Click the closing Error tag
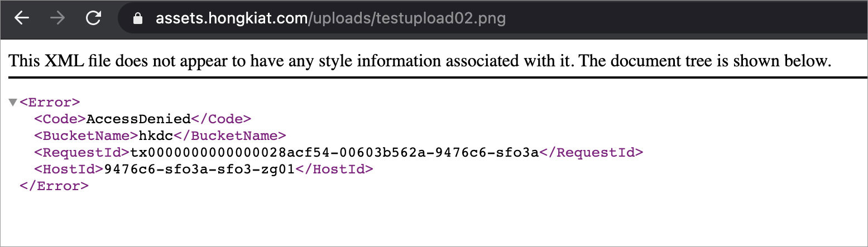This screenshot has width=868, height=247. coord(54,186)
